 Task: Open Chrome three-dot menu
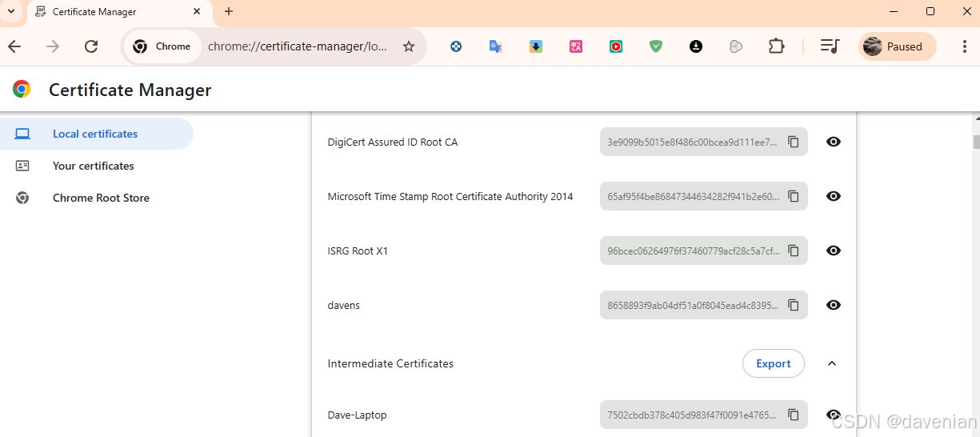point(965,46)
